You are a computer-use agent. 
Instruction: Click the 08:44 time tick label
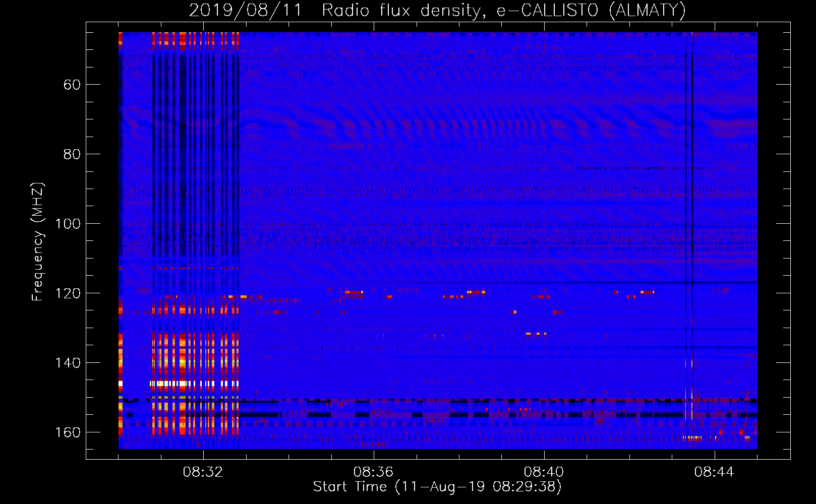(x=714, y=472)
